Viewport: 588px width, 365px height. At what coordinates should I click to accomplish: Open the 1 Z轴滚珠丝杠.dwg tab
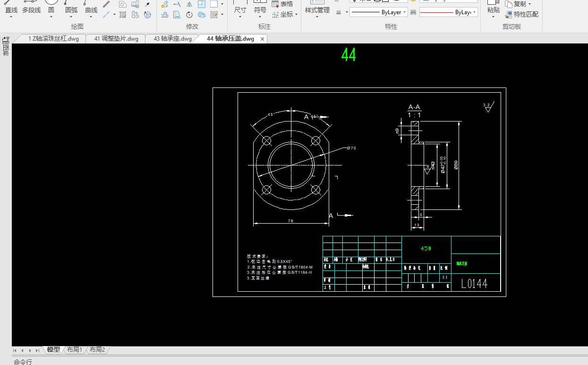tap(53, 39)
